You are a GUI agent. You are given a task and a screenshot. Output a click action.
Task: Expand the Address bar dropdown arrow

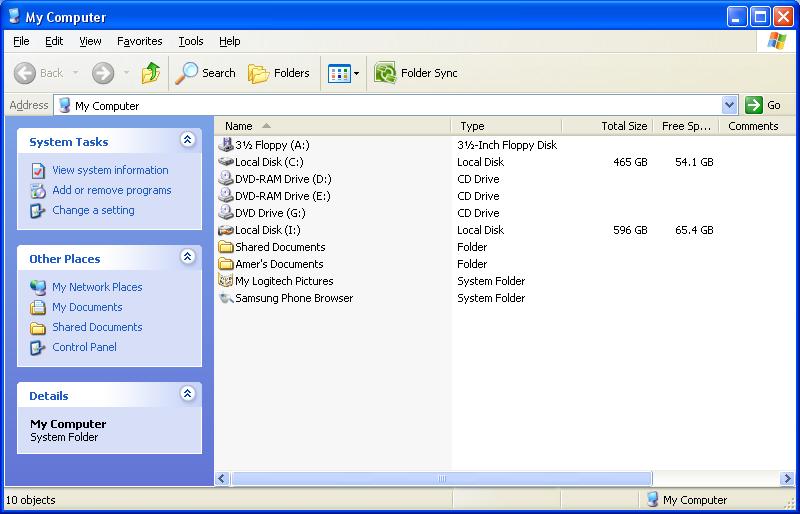point(729,105)
